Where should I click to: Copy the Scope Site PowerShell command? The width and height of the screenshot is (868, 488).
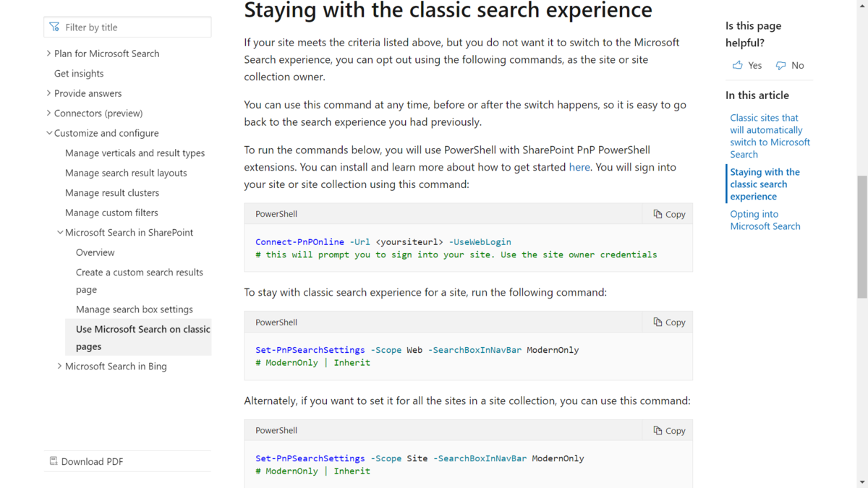668,430
